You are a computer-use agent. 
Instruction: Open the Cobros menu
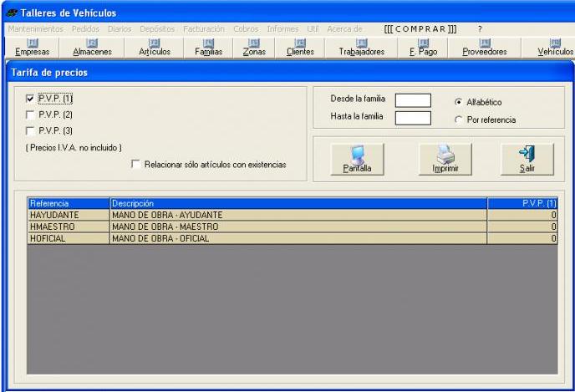(246, 29)
